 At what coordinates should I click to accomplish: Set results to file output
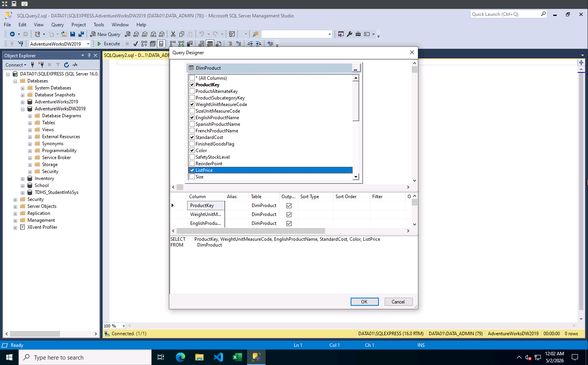[218, 44]
